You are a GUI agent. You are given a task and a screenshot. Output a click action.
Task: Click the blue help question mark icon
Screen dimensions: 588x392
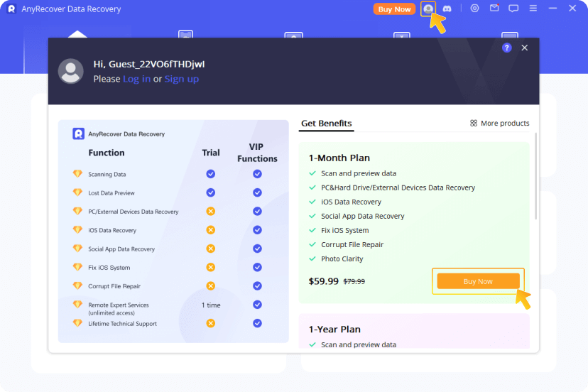(506, 48)
